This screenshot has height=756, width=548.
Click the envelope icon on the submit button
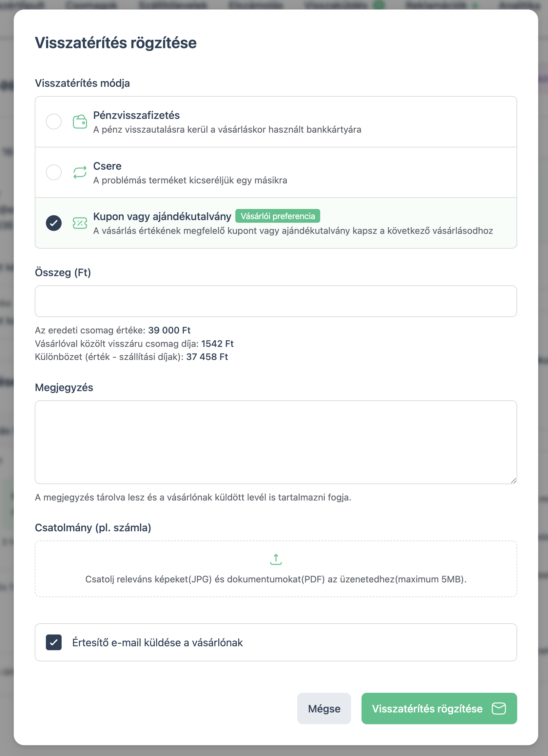(x=499, y=708)
